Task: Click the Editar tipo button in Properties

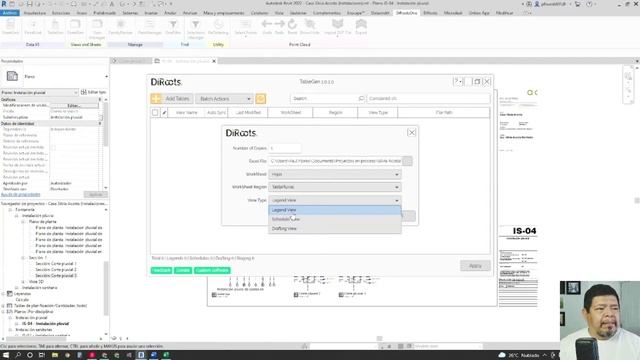Action: 93,92
